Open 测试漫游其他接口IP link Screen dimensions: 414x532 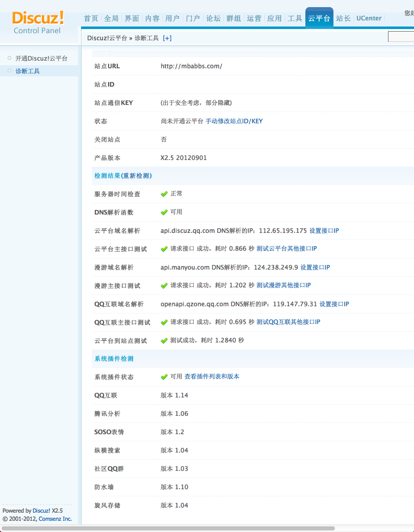click(283, 285)
